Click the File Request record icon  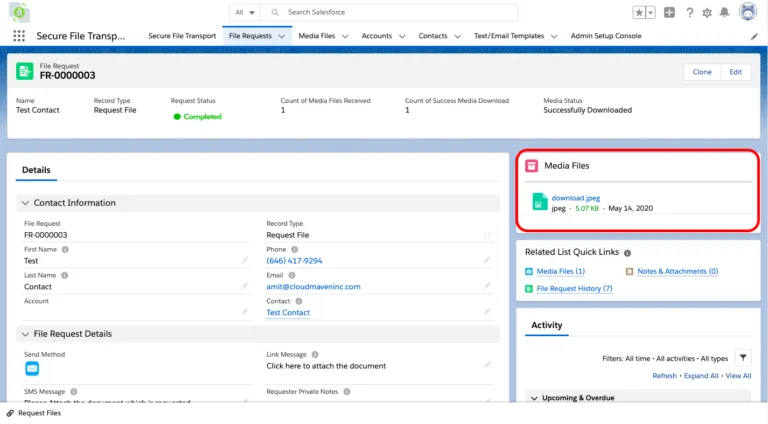point(24,71)
